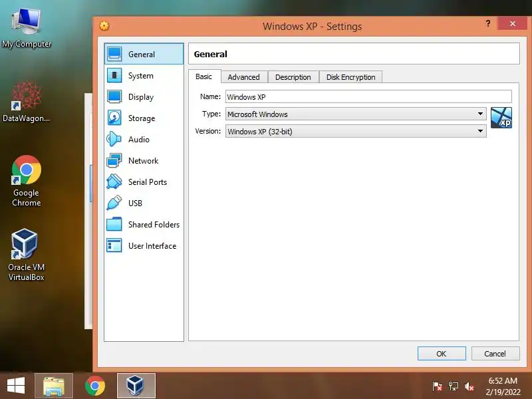
Task: Select the Shared Folders label in sidebar
Action: click(x=154, y=224)
